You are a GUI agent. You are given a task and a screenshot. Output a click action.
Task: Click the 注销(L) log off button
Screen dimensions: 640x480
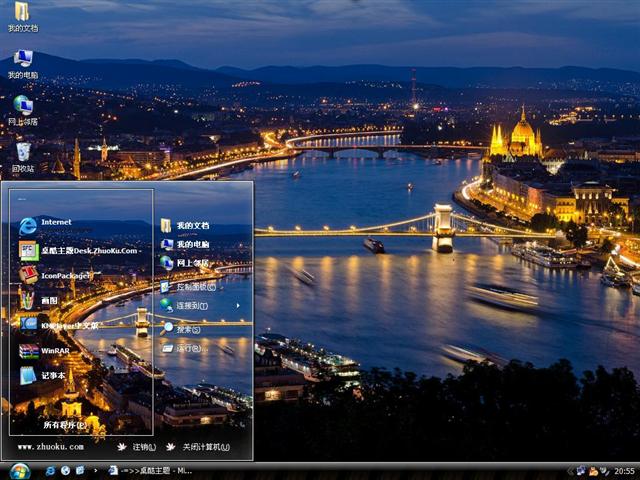137,447
